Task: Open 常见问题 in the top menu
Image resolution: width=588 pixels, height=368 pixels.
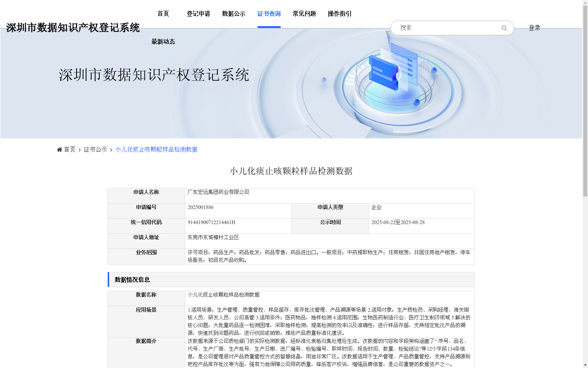Action: pyautogui.click(x=304, y=14)
